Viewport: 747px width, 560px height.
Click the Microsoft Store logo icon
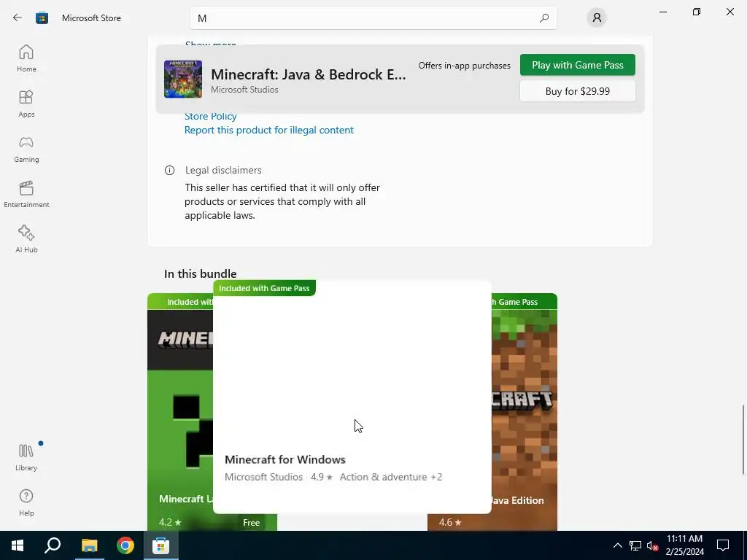coord(42,18)
